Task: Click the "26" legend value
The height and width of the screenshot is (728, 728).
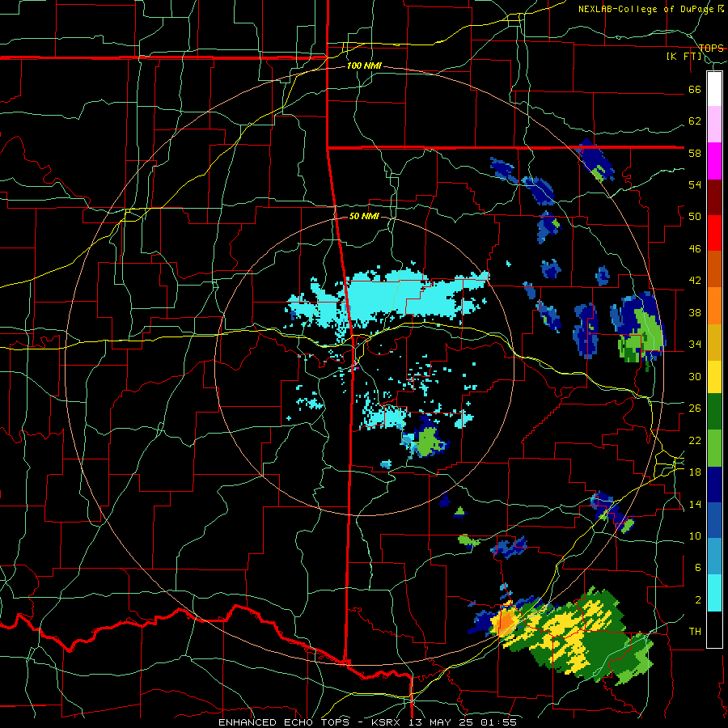Action: pos(695,408)
